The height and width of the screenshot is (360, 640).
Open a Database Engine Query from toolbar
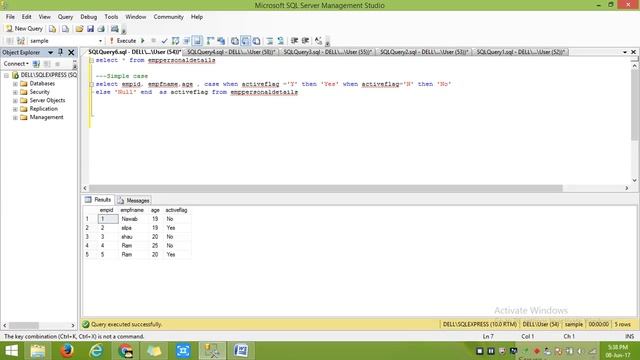[52, 29]
